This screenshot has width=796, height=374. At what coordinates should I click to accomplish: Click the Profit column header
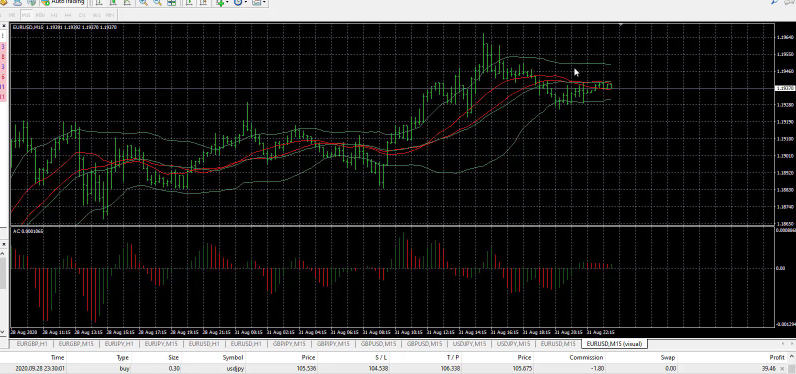(x=777, y=358)
